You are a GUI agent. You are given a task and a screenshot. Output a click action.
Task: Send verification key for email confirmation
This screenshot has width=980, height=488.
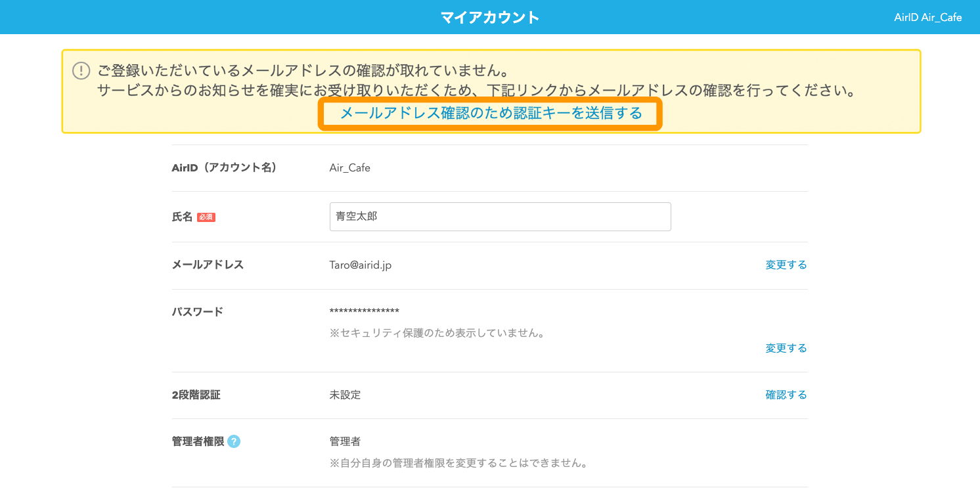[489, 114]
